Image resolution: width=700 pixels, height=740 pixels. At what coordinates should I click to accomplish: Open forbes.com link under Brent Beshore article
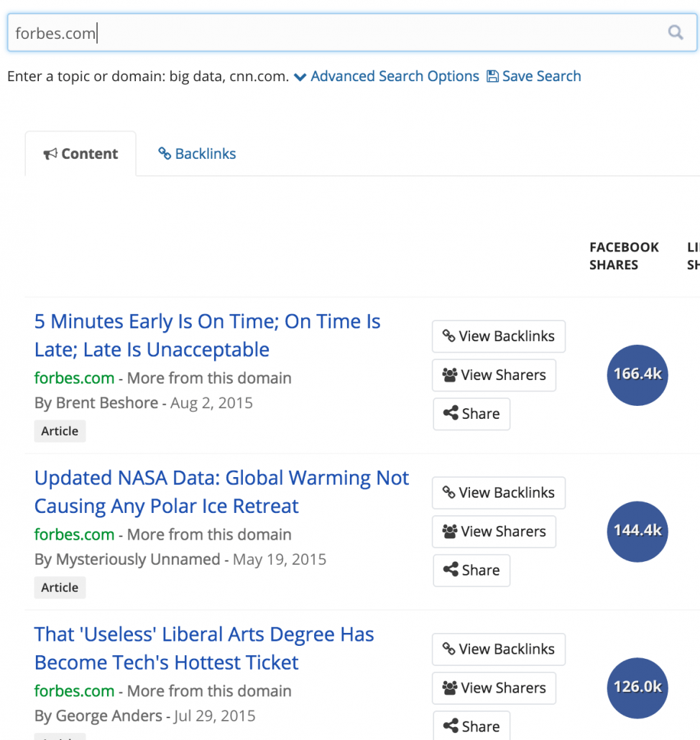tap(74, 378)
